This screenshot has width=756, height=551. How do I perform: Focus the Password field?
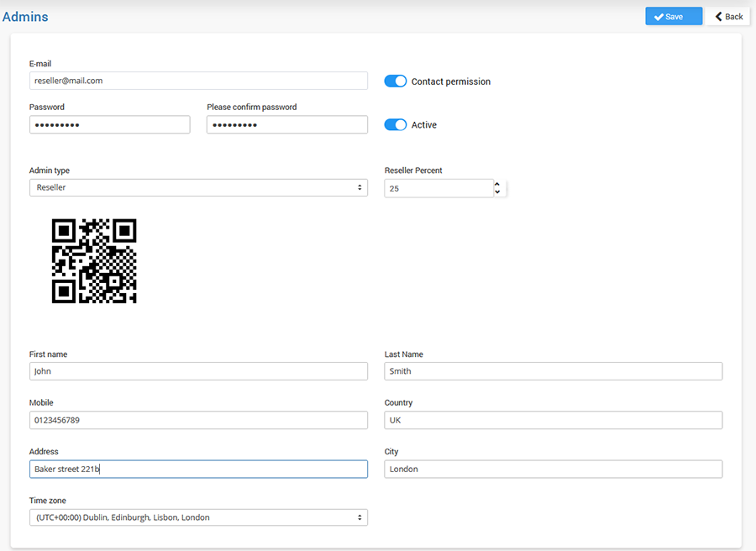tap(109, 124)
